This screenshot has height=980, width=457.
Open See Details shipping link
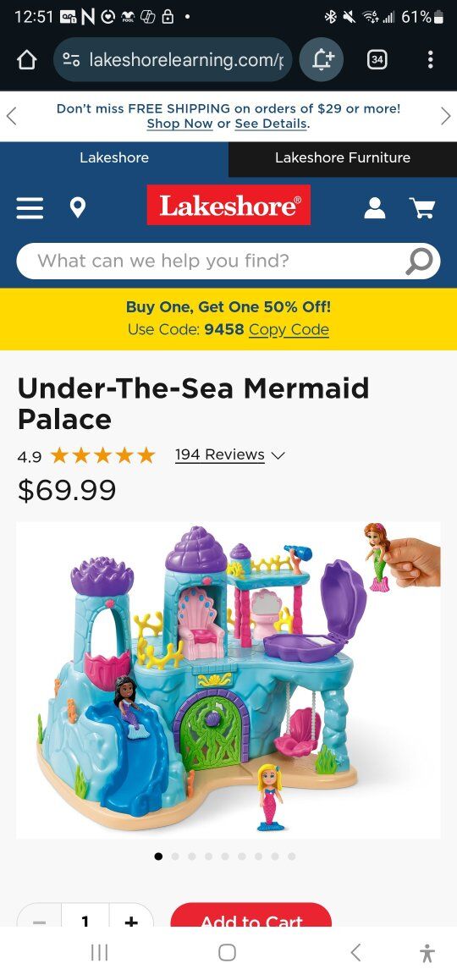271,124
